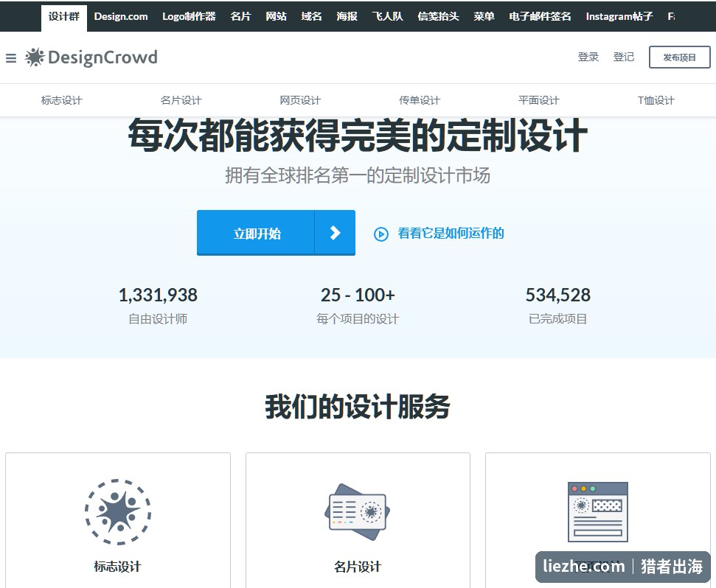Click the 登录 login link

coord(588,57)
